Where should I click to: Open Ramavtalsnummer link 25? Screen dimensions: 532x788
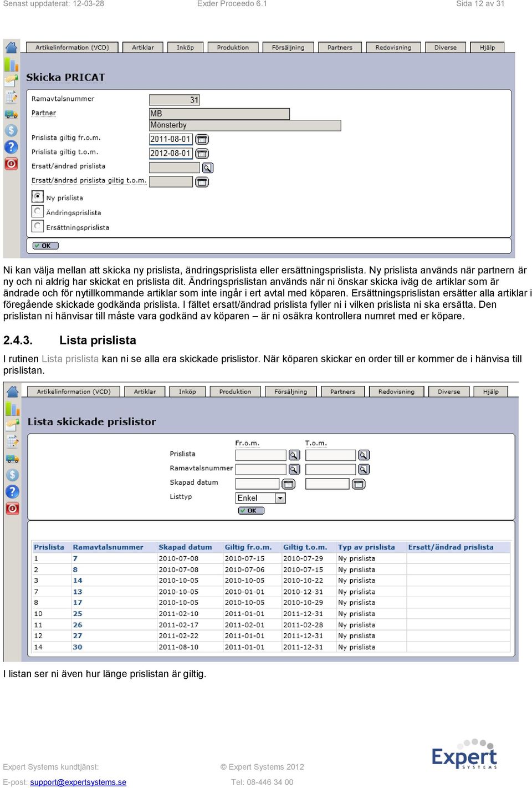point(78,614)
